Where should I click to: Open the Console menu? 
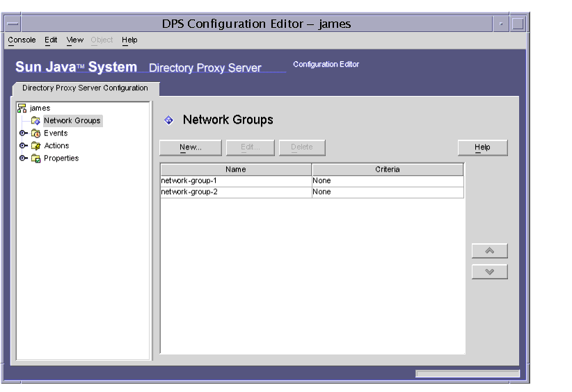(x=22, y=40)
